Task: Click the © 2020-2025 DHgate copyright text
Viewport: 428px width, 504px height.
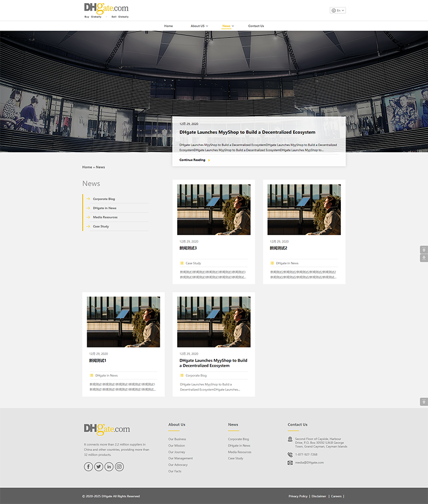Action: point(111,497)
